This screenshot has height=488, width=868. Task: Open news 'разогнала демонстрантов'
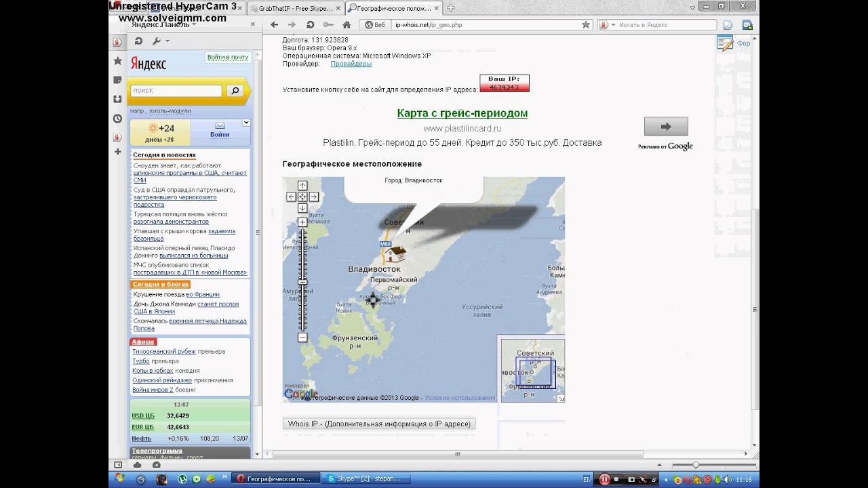[x=171, y=222]
